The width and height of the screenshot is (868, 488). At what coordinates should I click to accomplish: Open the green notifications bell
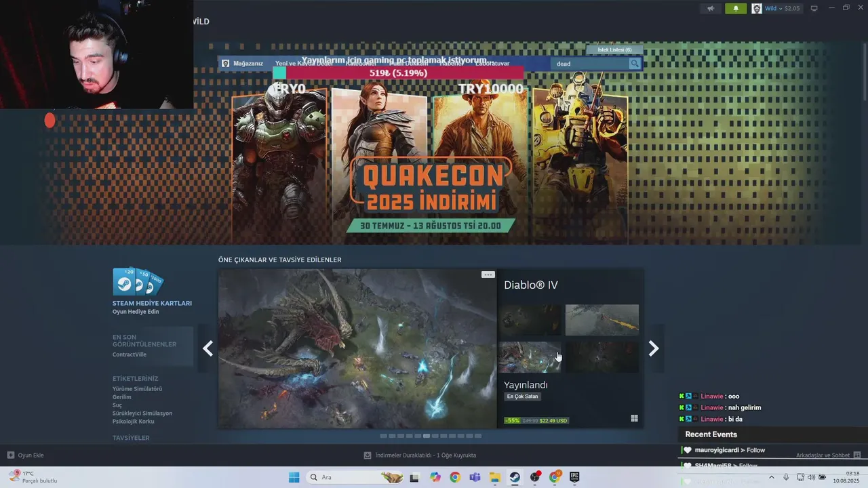736,8
